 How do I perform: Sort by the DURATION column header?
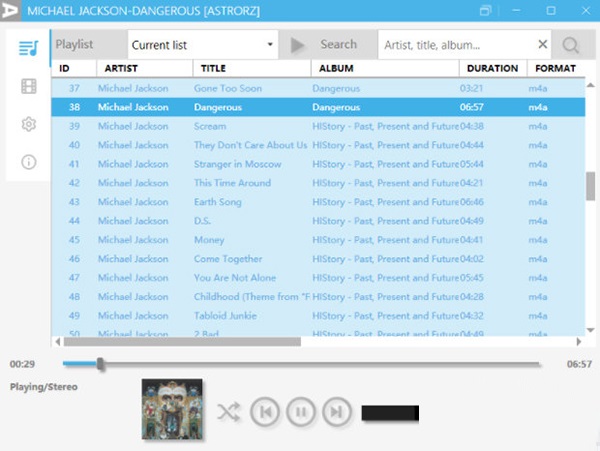(492, 68)
